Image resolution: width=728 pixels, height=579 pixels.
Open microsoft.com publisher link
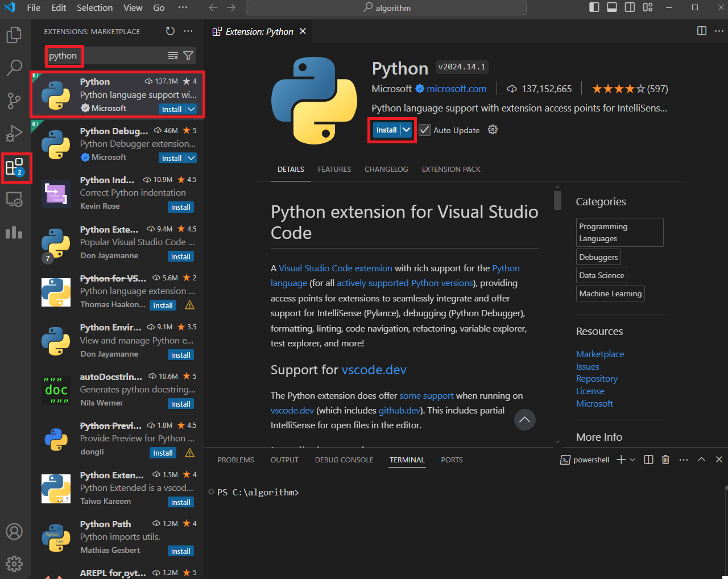click(457, 89)
